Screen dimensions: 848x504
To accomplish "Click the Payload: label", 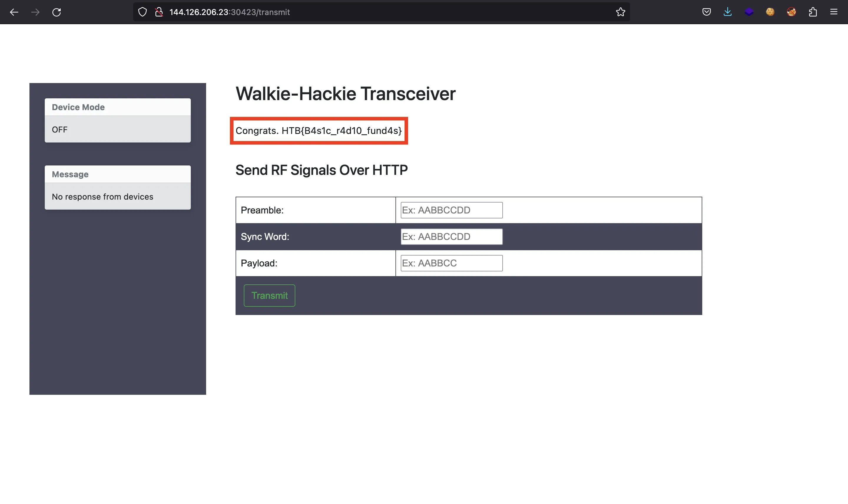I will coord(259,263).
